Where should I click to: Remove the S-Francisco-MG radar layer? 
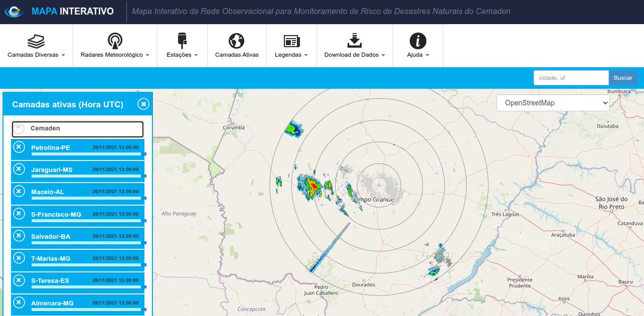(19, 214)
